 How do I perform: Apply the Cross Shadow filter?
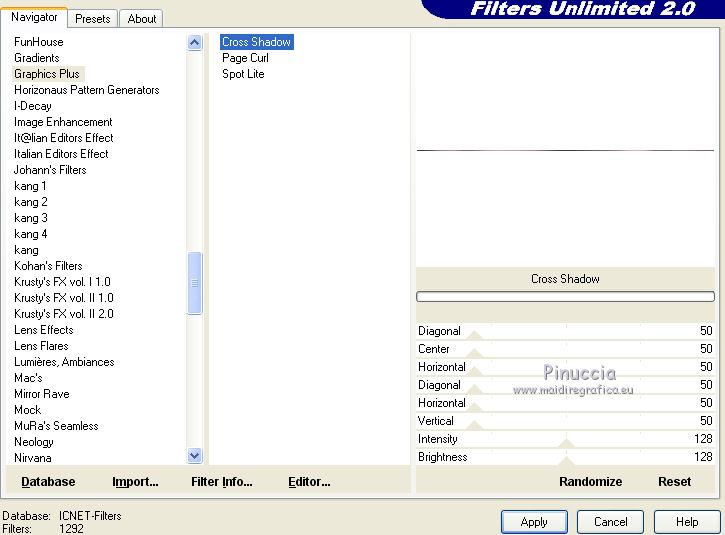point(534,522)
